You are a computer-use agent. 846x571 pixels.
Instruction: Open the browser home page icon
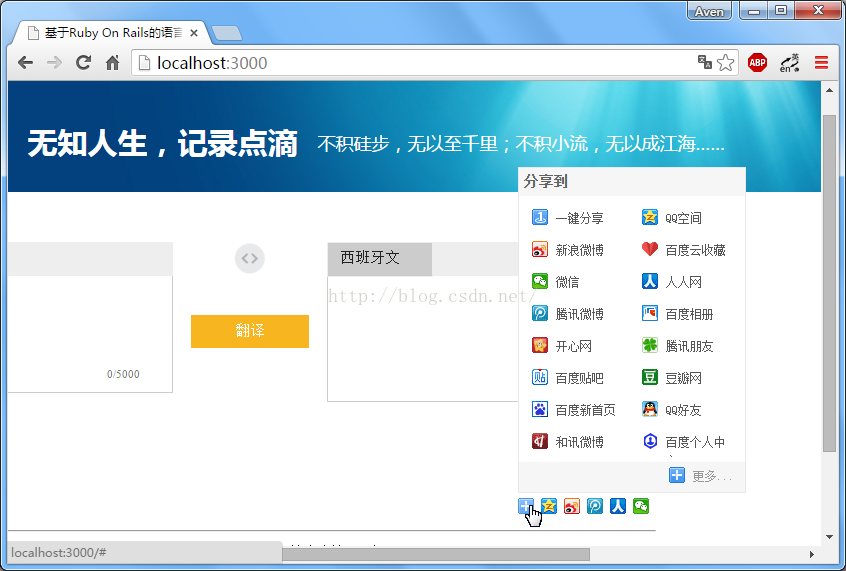[x=112, y=63]
